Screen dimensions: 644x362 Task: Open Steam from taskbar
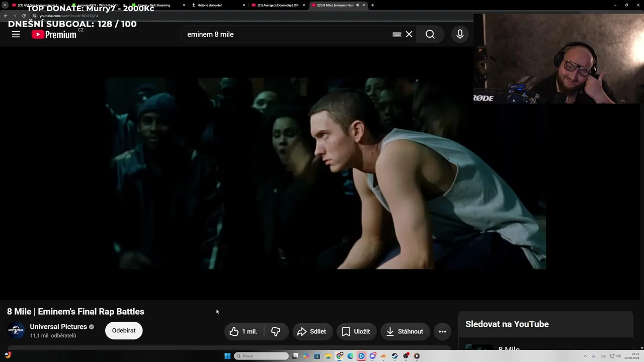(394, 356)
